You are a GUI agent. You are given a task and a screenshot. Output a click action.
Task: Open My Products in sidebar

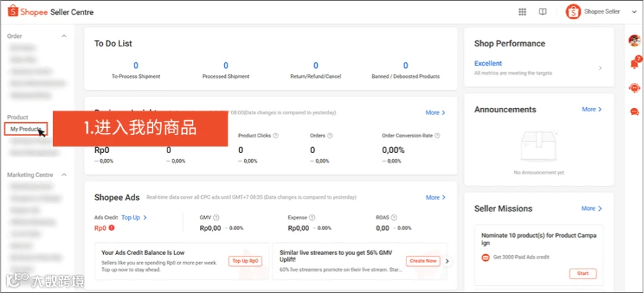[x=26, y=129]
